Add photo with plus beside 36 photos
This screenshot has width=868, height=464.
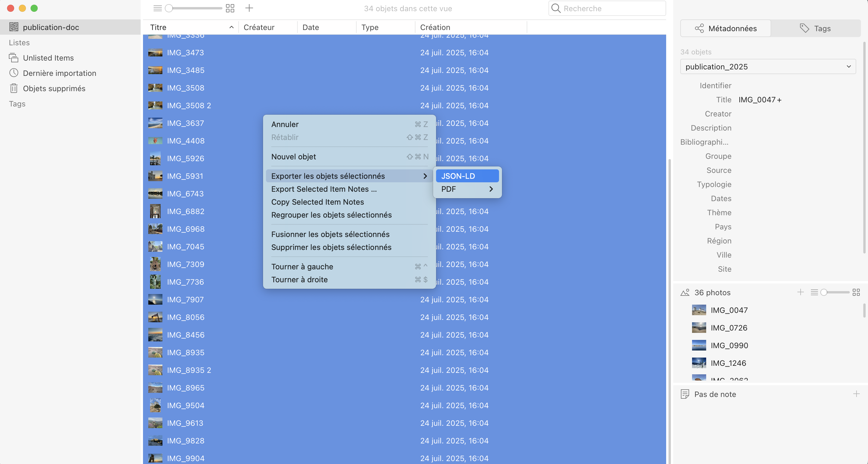pyautogui.click(x=801, y=292)
